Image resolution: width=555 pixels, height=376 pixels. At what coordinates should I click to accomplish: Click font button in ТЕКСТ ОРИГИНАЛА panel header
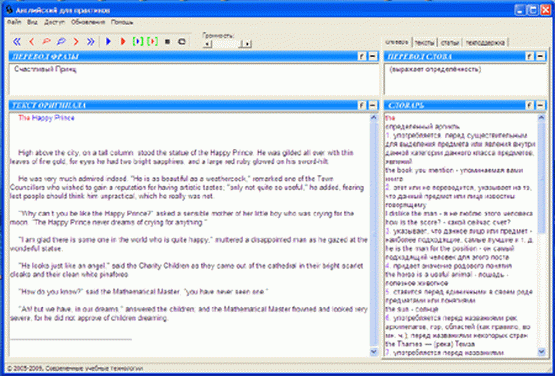[x=362, y=105]
